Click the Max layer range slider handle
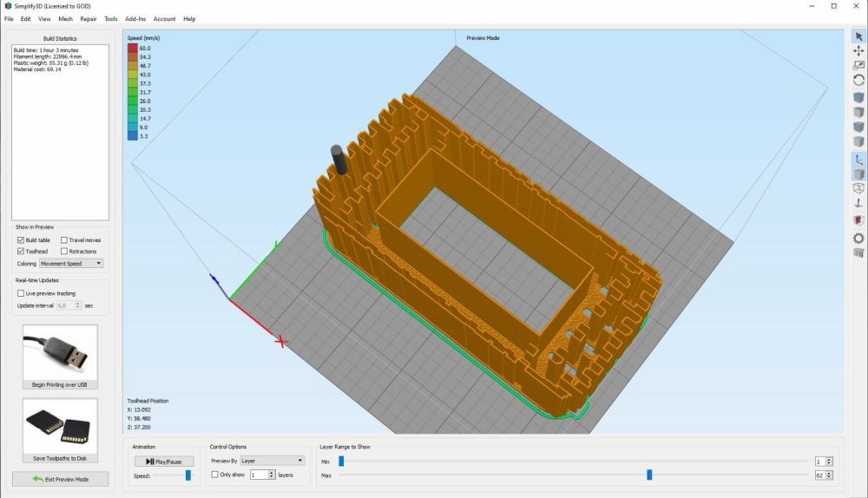 (x=649, y=475)
